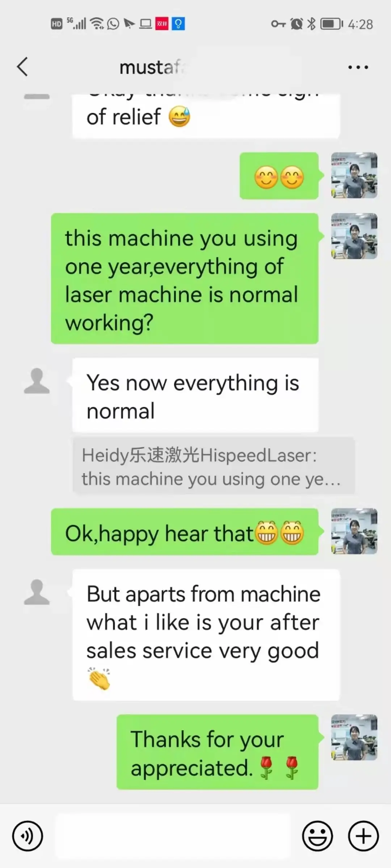
Task: Tap the 'of relief' message bubble
Action: tap(206, 116)
